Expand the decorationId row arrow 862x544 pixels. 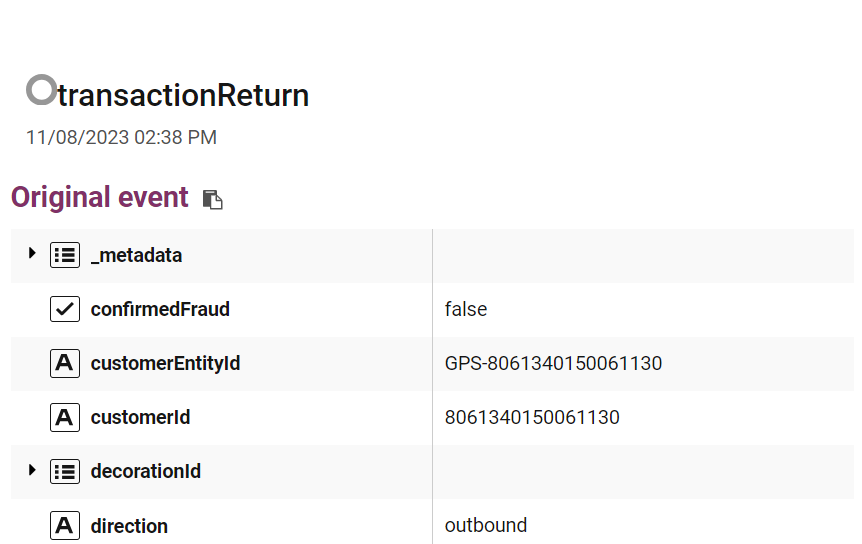coord(32,470)
